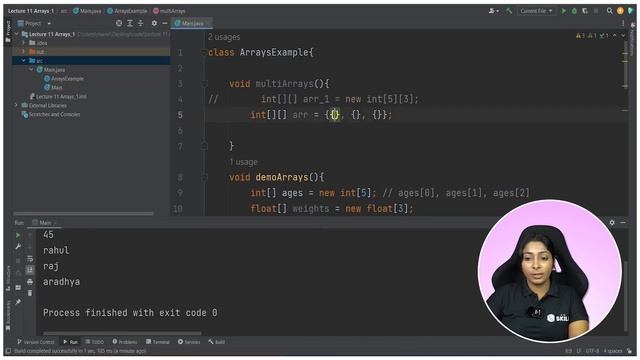Pin the Run tab

pos(18,302)
